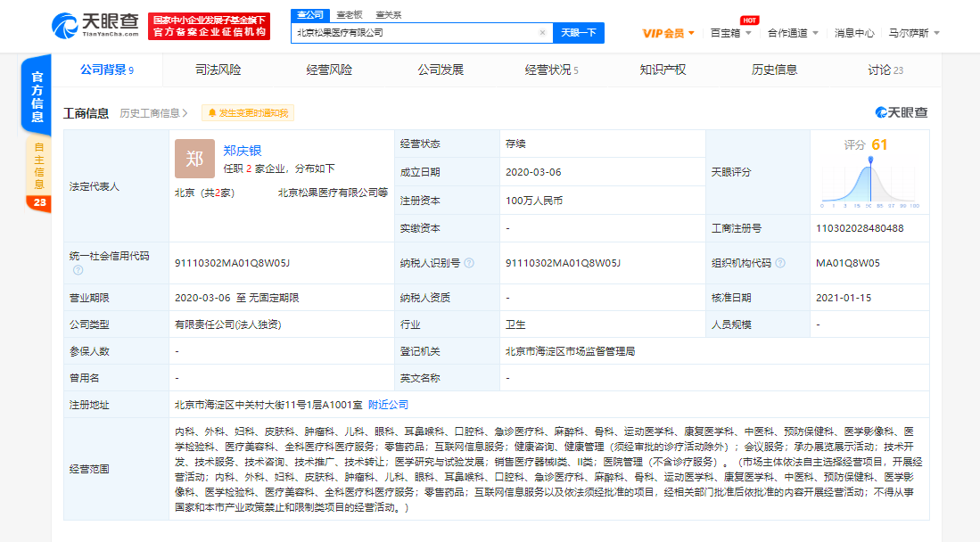Image resolution: width=980 pixels, height=542 pixels.
Task: Open the 合作通道 dropdown
Action: click(794, 33)
